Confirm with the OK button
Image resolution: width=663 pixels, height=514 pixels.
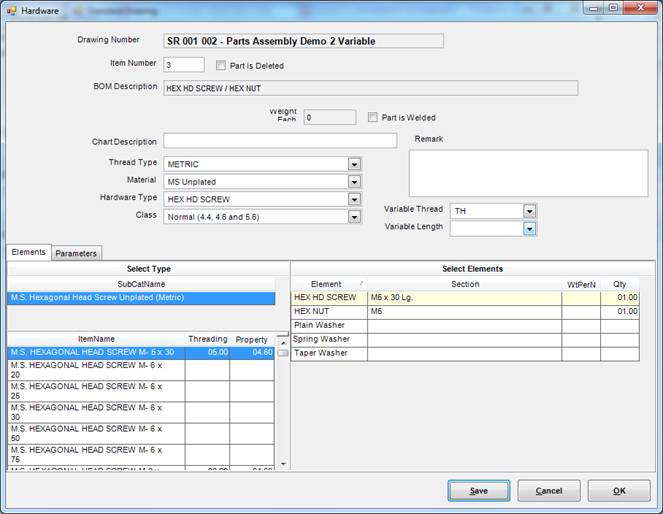coord(618,491)
